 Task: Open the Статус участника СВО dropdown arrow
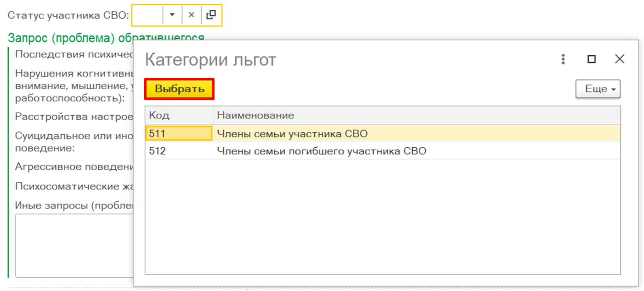172,15
